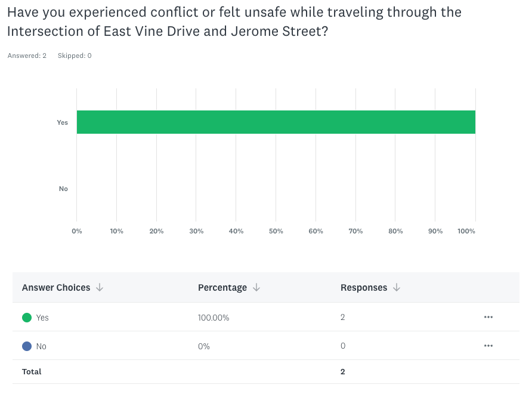The height and width of the screenshot is (397, 532).
Task: Click the green Yes color dot
Action: (27, 318)
